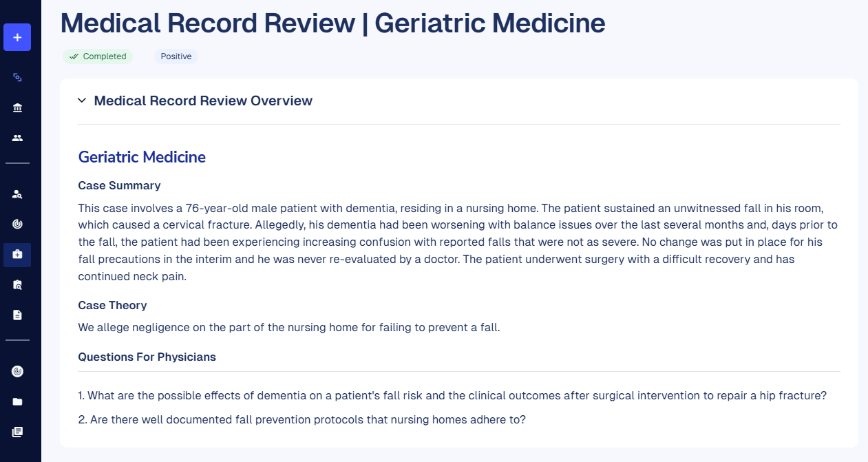Collapse the Medical Record Review Overview chevron

click(x=82, y=101)
